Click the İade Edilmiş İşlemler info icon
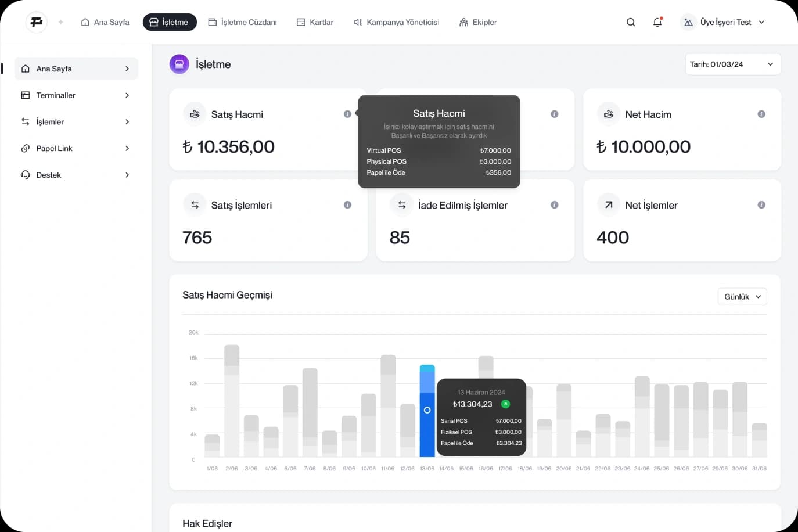798x532 pixels. pos(555,204)
